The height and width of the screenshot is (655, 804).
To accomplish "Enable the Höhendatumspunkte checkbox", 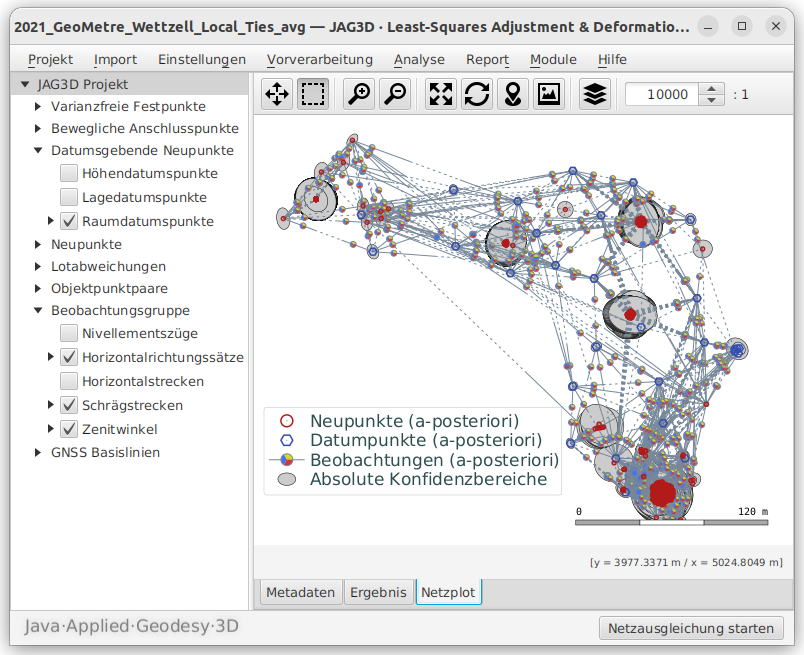I will pyautogui.click(x=68, y=173).
